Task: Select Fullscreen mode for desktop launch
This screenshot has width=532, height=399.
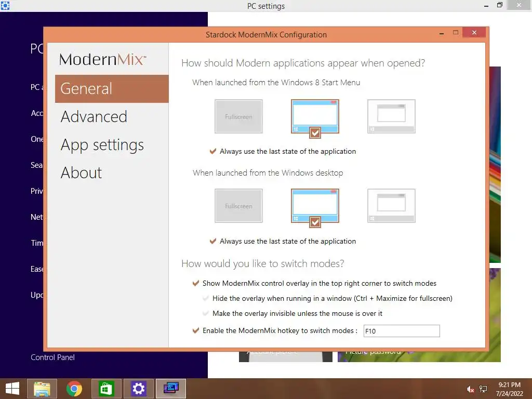Action: point(238,206)
